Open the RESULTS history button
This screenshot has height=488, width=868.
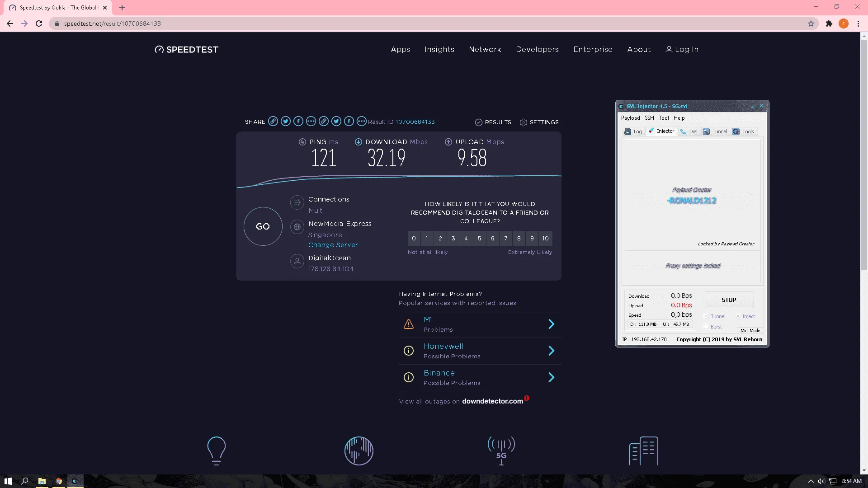click(493, 122)
